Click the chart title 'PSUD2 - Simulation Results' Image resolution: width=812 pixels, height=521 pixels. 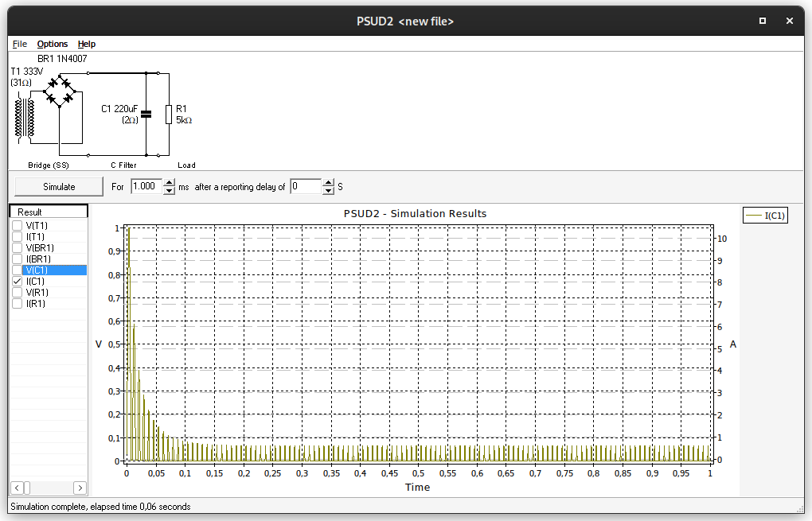click(x=416, y=214)
